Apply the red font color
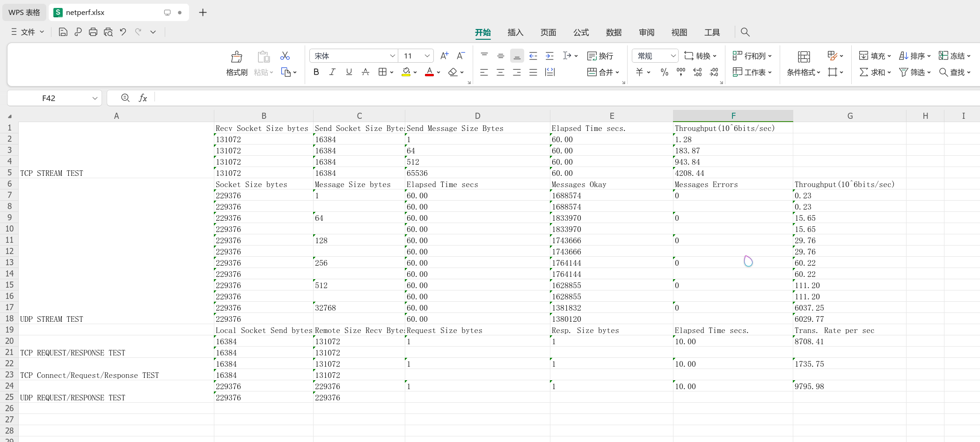980x442 pixels. pyautogui.click(x=429, y=72)
